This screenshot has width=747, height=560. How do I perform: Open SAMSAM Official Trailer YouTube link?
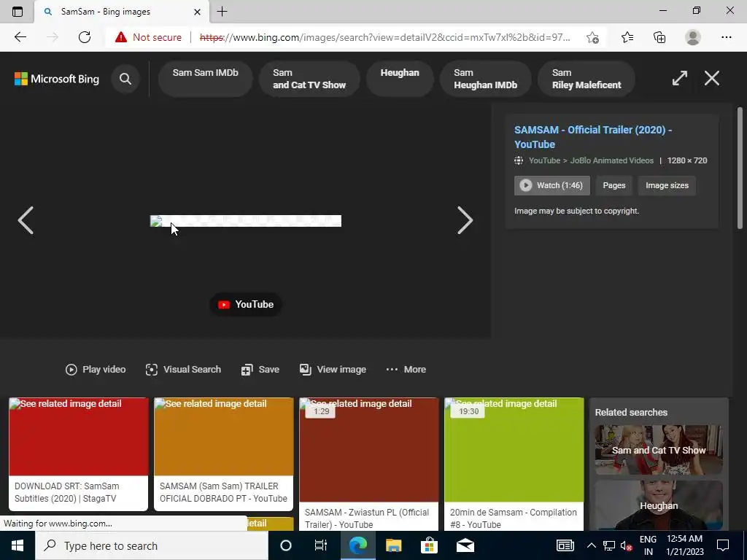pyautogui.click(x=592, y=136)
